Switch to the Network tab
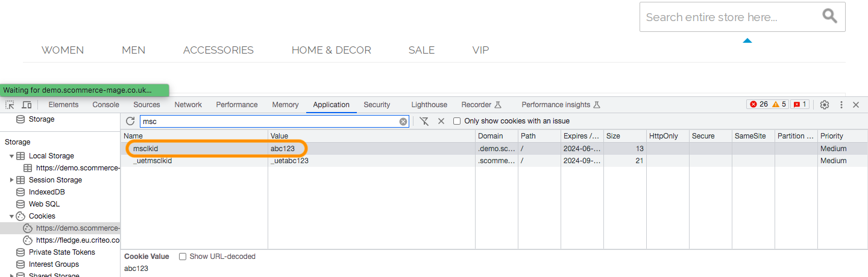Image resolution: width=868 pixels, height=277 pixels. [188, 105]
